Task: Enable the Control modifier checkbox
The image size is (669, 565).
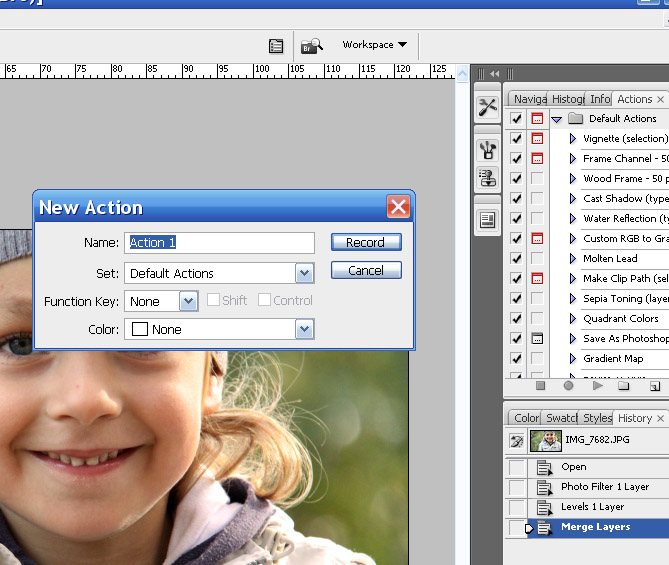Action: point(264,300)
